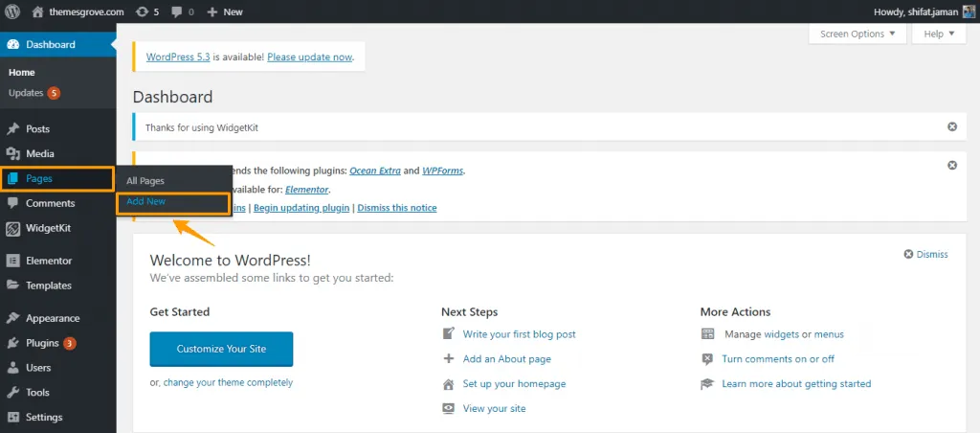Click the plus icon beside About page link
The height and width of the screenshot is (433, 980).
click(x=448, y=358)
